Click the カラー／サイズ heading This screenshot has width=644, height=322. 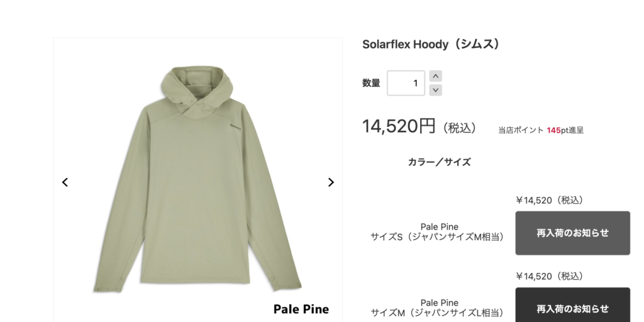(439, 162)
